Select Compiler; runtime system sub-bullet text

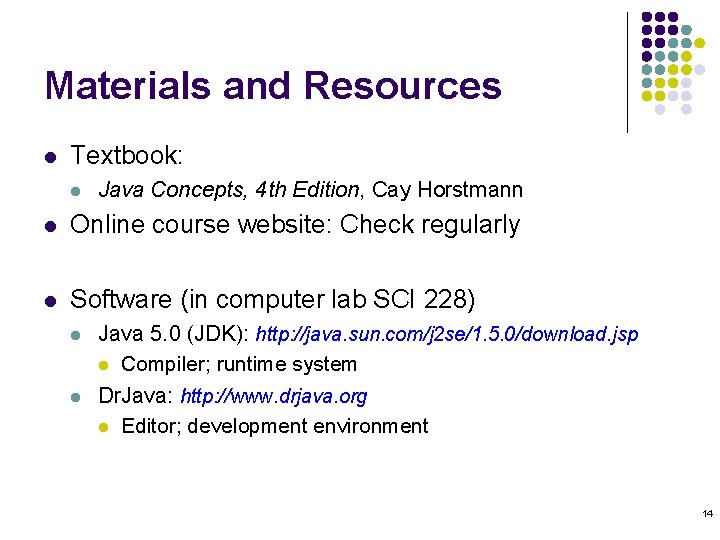click(239, 364)
